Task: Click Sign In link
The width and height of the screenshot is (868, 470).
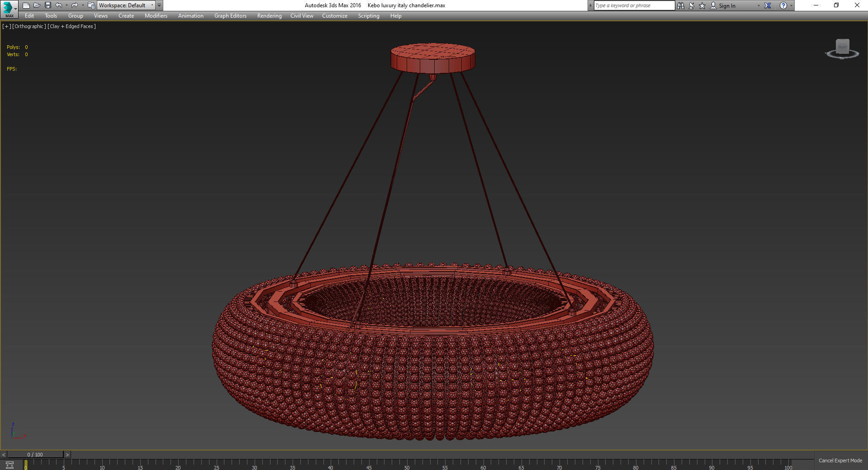Action: pyautogui.click(x=727, y=5)
